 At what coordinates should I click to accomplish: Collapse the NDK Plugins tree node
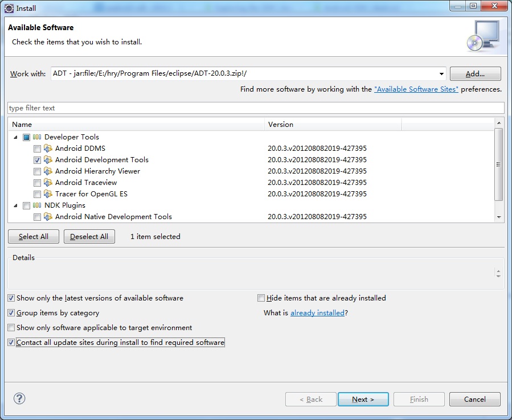click(15, 205)
